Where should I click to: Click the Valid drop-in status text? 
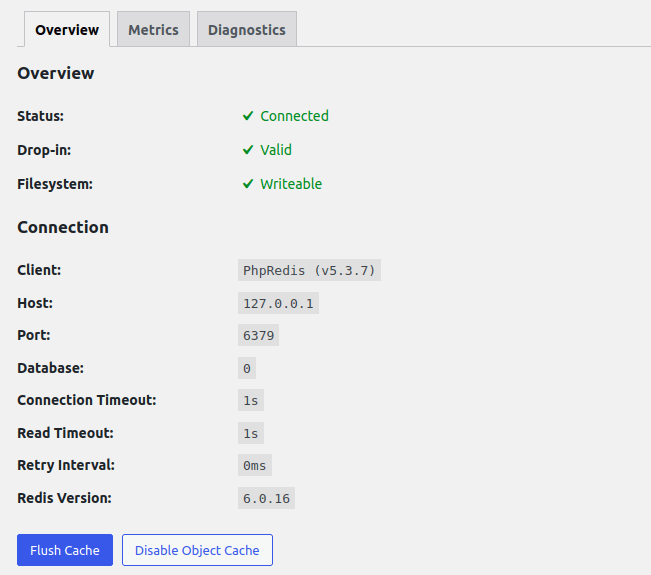[x=276, y=150]
